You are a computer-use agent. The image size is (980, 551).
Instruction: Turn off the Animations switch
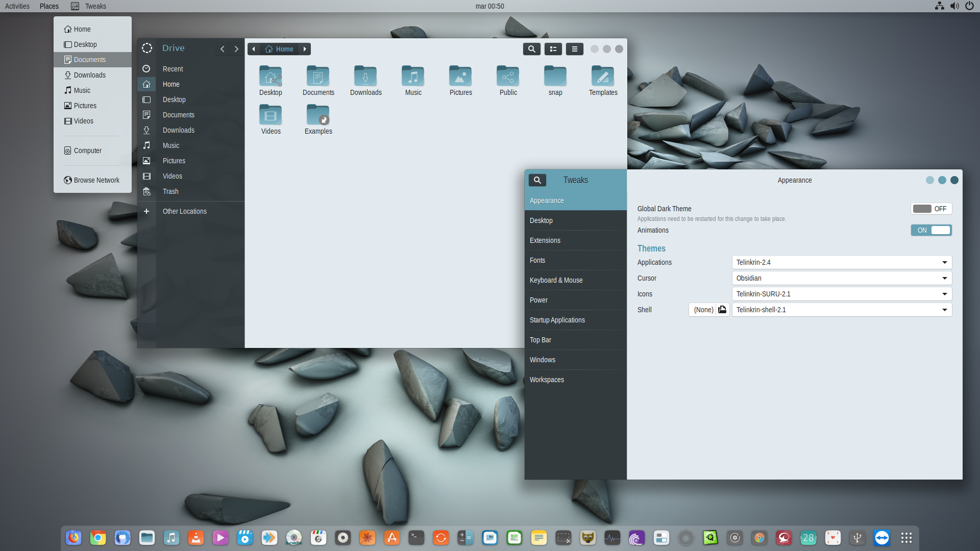tap(931, 230)
